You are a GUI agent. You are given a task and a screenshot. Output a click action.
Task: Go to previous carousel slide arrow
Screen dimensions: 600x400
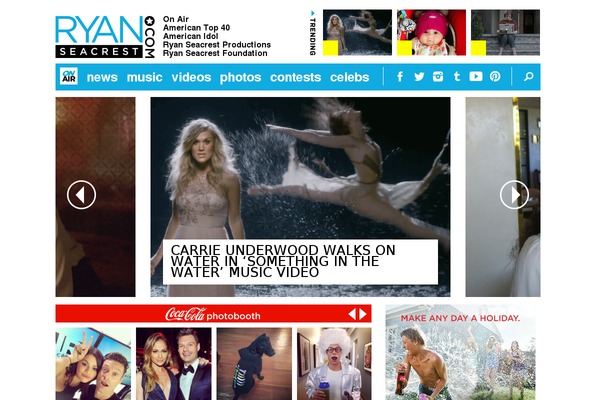point(82,195)
